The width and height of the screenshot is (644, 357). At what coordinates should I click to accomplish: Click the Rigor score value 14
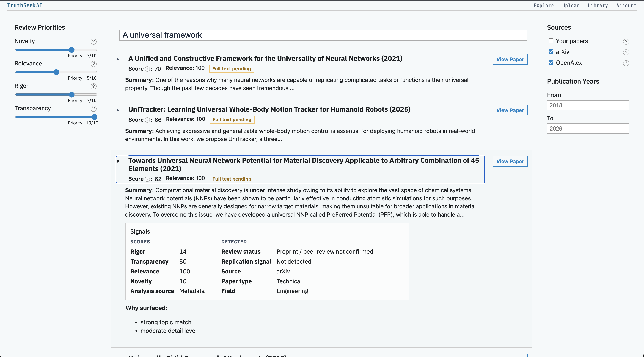[x=183, y=252]
